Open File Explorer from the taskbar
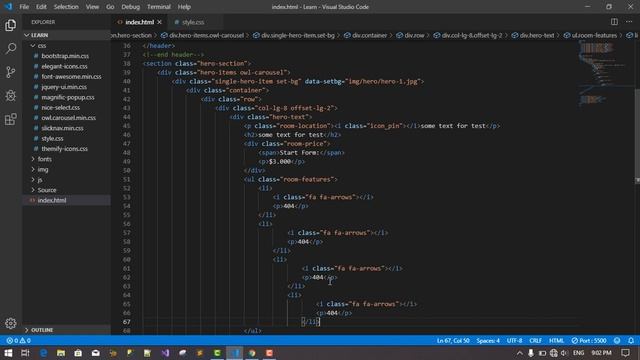 pos(61,353)
